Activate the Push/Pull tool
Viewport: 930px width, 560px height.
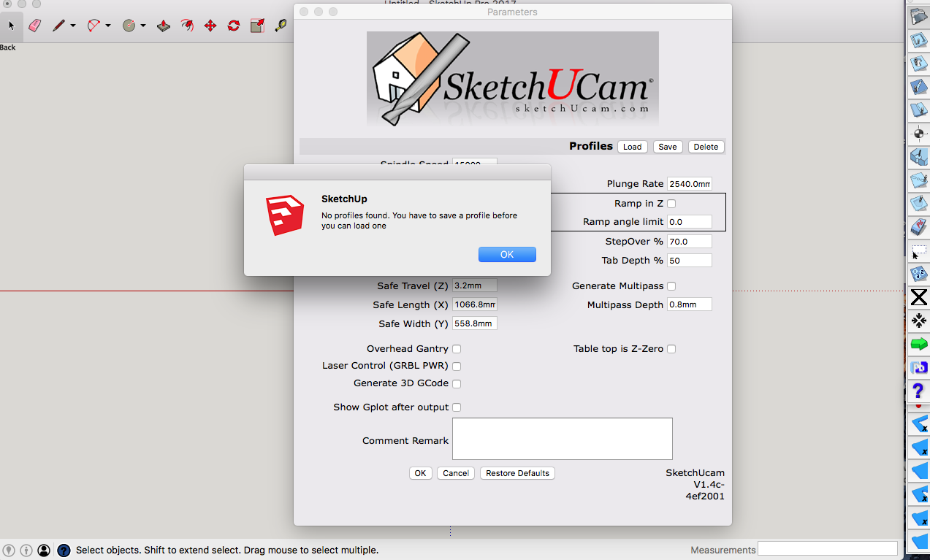[164, 26]
